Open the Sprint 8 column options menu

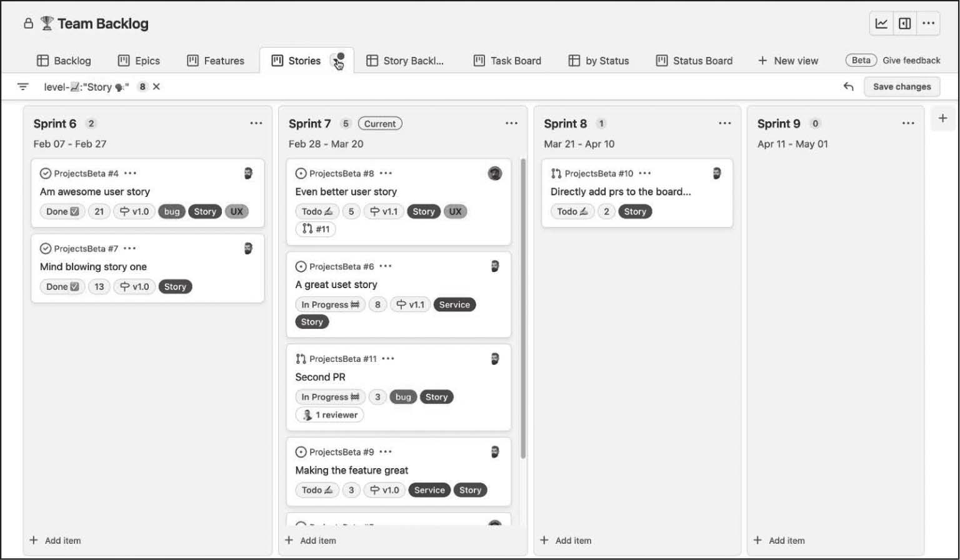coord(724,123)
